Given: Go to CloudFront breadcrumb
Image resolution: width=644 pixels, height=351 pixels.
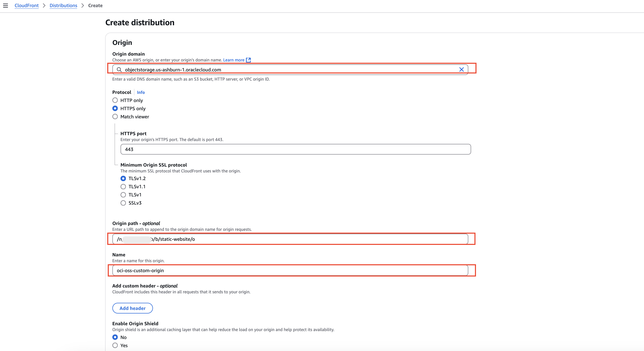Looking at the screenshot, I should pos(27,6).
